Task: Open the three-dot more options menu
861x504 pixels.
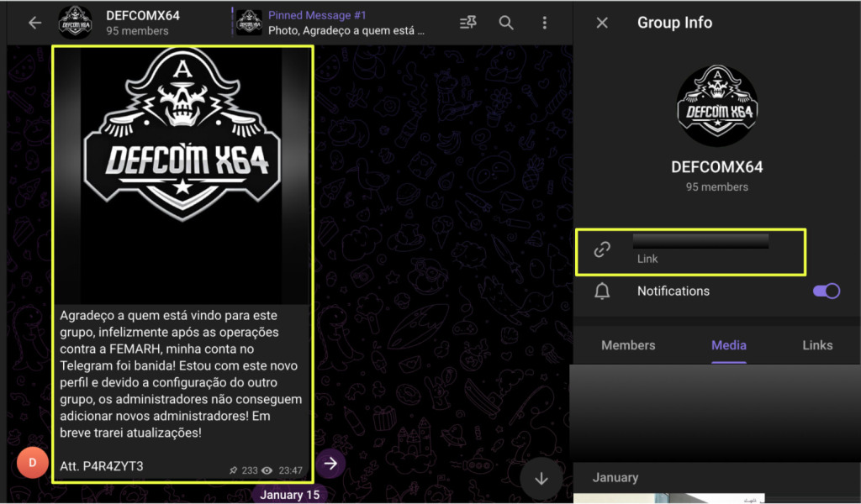Action: pos(545,23)
